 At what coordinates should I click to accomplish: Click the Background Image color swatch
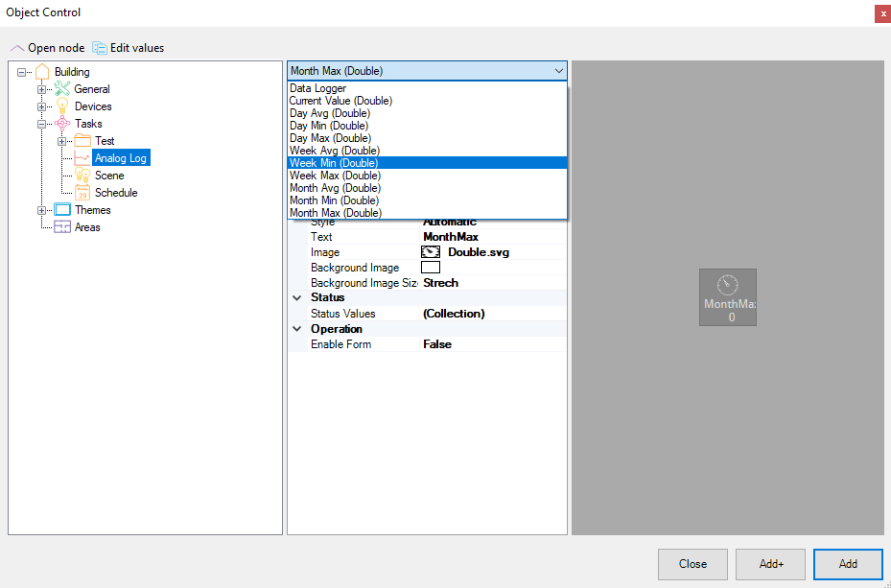431,268
